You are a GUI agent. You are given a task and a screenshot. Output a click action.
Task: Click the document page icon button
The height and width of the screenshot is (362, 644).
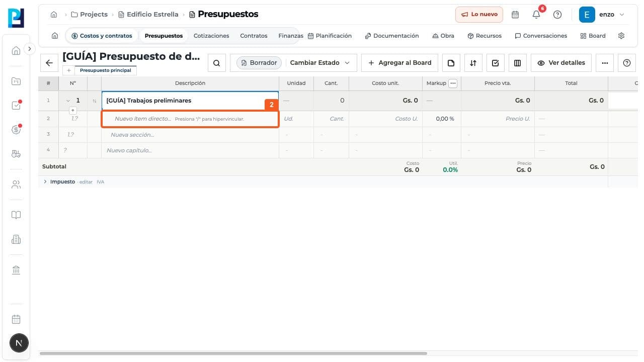[451, 63]
